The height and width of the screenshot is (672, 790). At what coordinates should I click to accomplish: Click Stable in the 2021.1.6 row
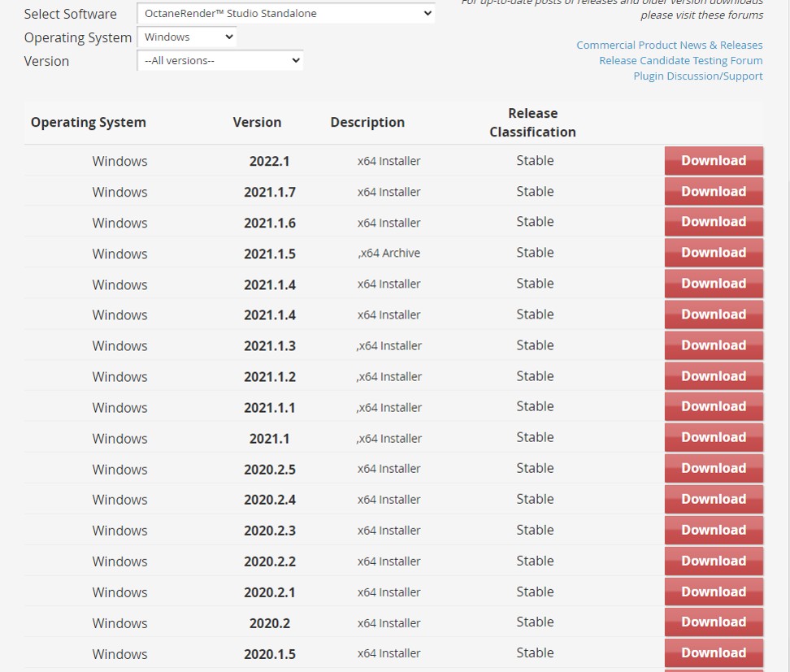click(535, 222)
